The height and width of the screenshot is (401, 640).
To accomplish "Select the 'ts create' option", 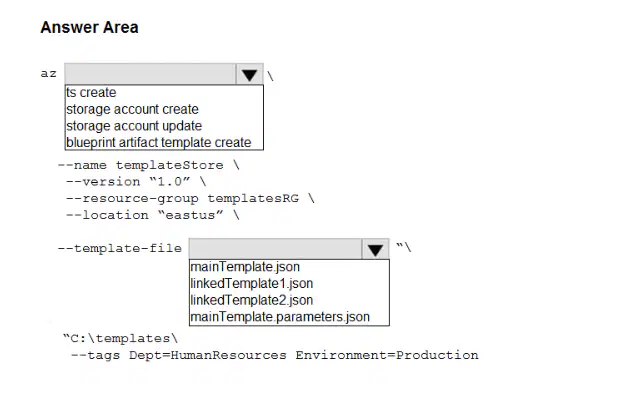I will pyautogui.click(x=91, y=93).
